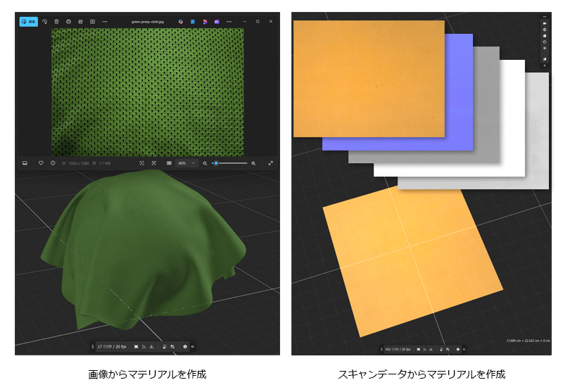Click the info icon in left viewport bar
Screen dimensions: 563x392
pyautogui.click(x=185, y=346)
